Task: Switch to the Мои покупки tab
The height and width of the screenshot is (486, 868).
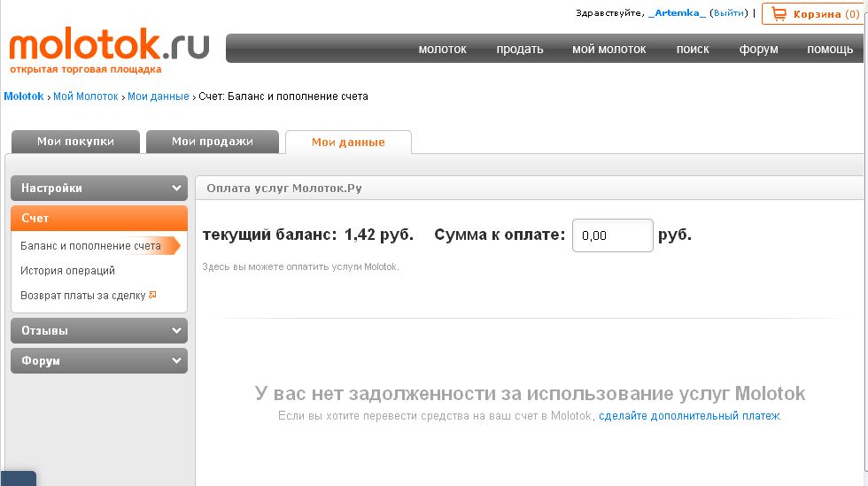Action: (75, 142)
